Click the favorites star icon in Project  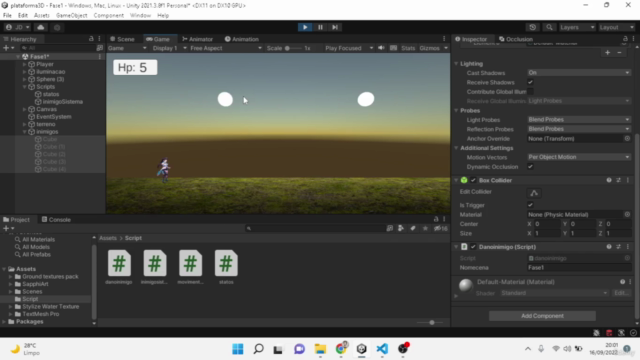pos(425,228)
